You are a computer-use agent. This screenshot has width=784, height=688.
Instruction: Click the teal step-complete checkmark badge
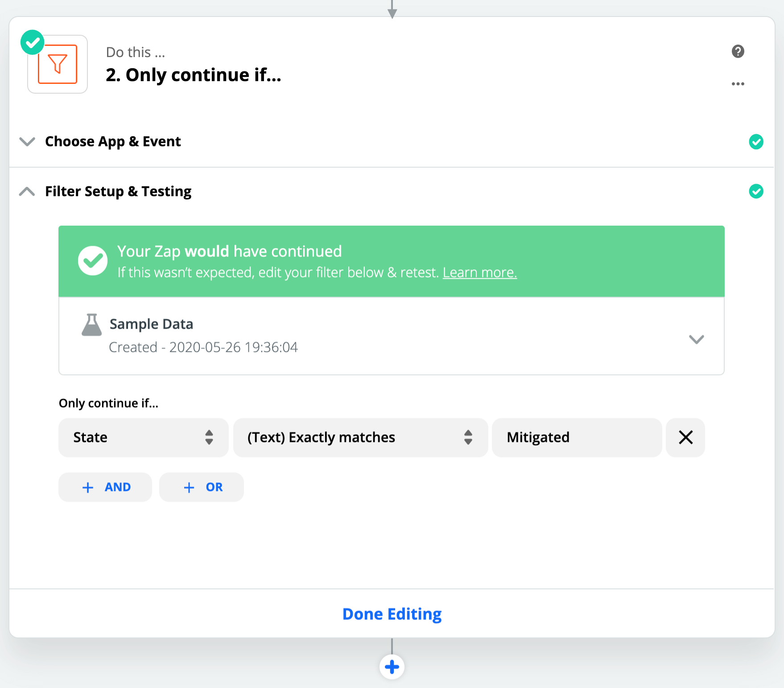pyautogui.click(x=33, y=42)
